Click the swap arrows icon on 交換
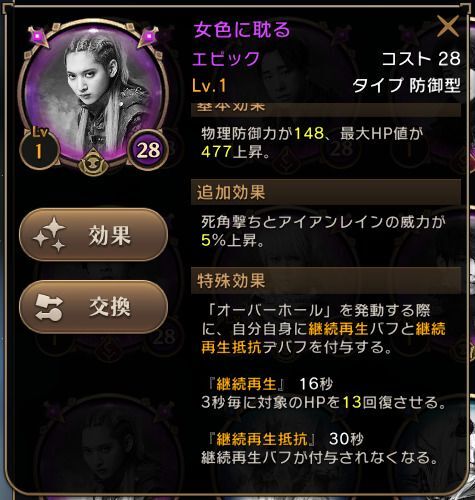475x500 pixels. pyautogui.click(x=49, y=307)
